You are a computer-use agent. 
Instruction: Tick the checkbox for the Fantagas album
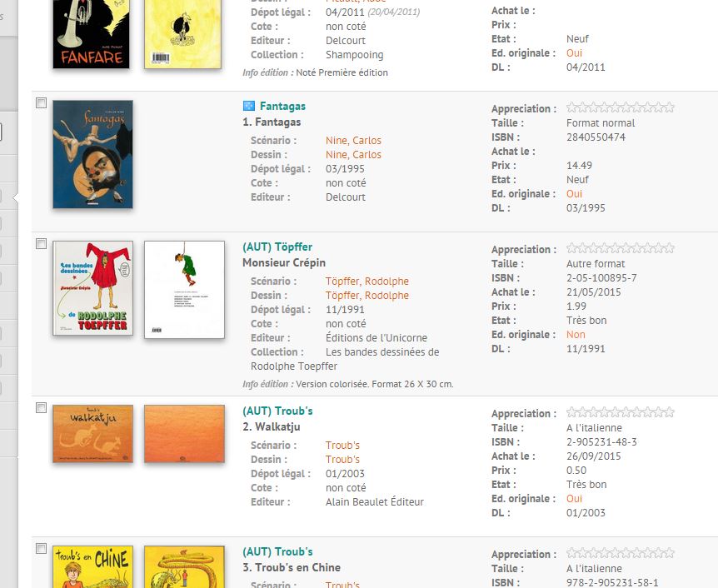41,102
